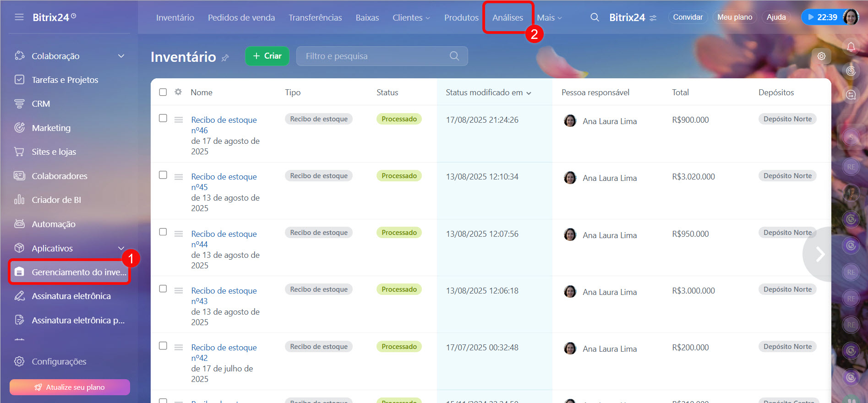Click the green Criar button
This screenshot has width=868, height=403.
tap(267, 56)
